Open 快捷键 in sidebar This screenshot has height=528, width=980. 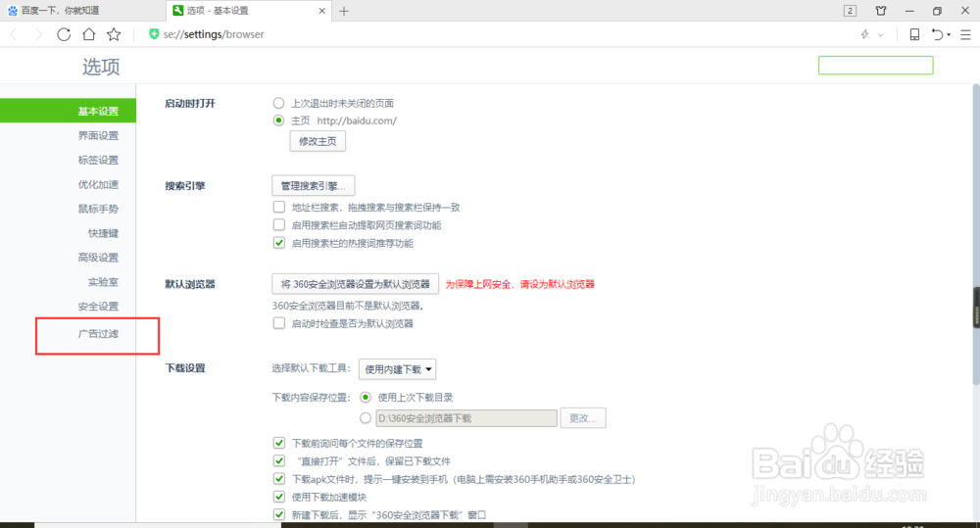[x=103, y=233]
